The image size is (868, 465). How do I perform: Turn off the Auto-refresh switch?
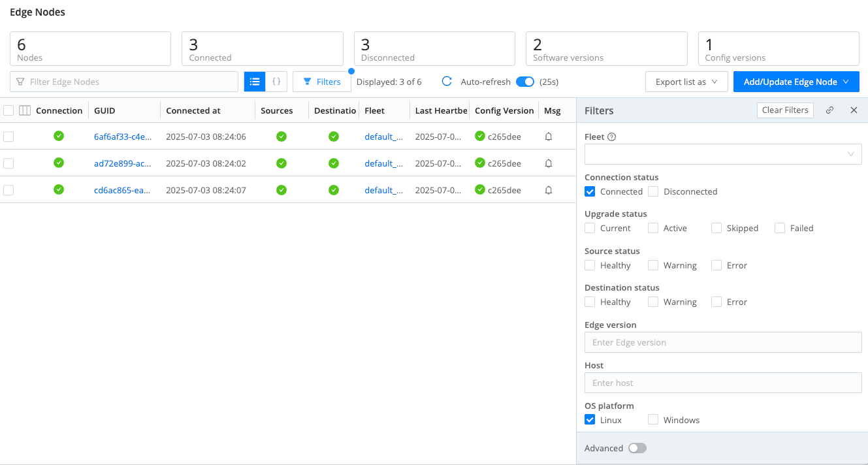[x=525, y=82]
